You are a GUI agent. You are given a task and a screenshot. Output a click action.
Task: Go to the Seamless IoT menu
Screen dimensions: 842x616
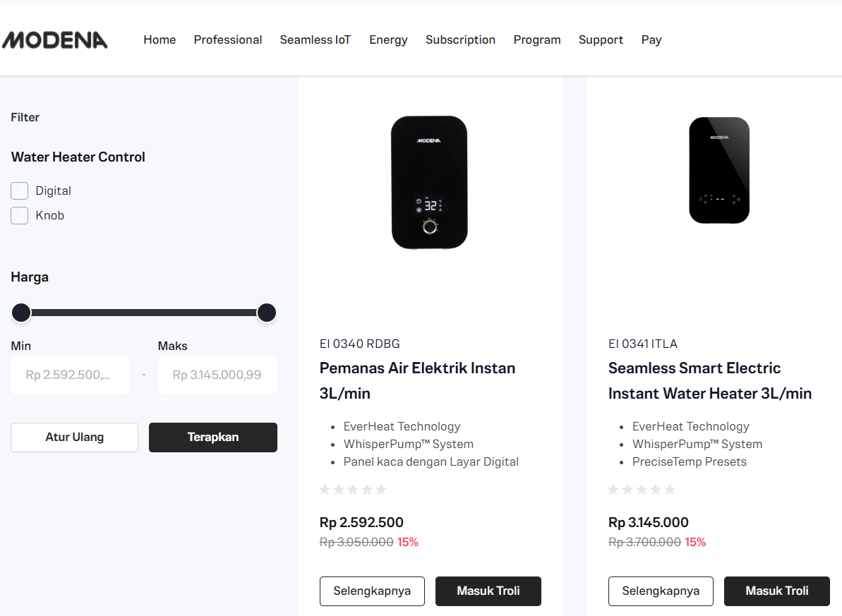pos(315,40)
